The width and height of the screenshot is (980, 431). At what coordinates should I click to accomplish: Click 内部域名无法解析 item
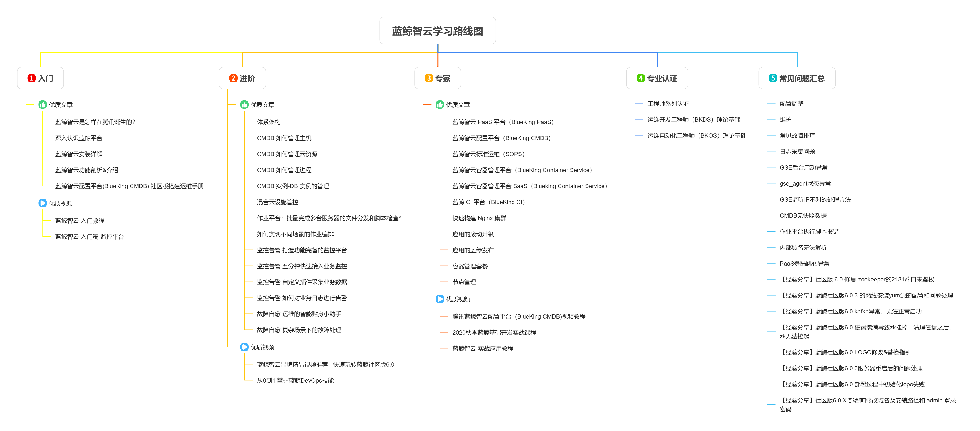pyautogui.click(x=803, y=248)
